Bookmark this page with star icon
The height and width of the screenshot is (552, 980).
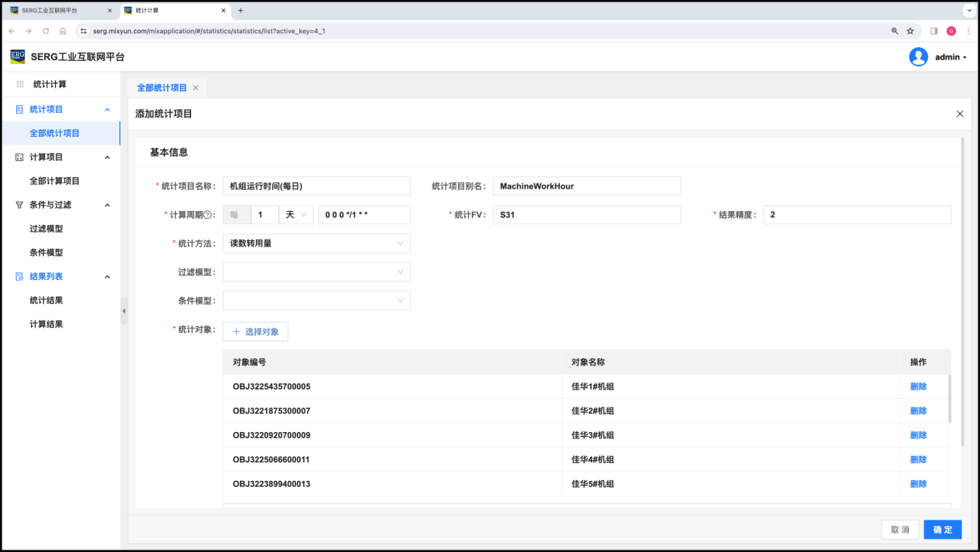point(910,31)
